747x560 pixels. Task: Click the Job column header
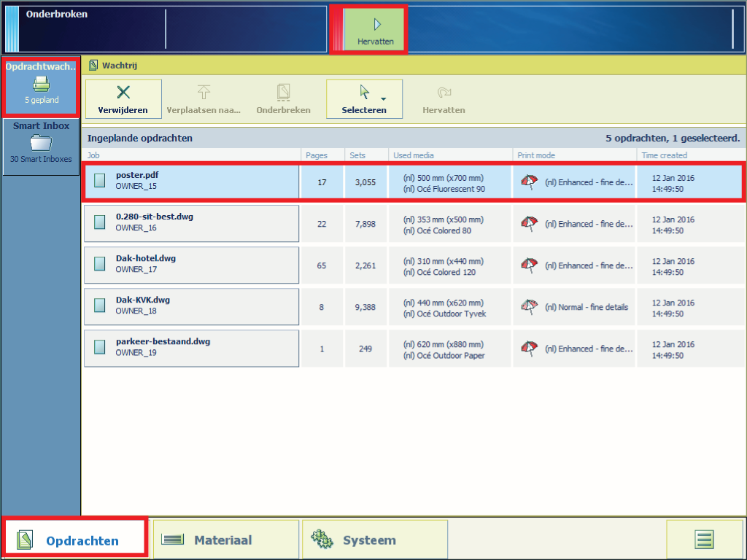coord(93,155)
